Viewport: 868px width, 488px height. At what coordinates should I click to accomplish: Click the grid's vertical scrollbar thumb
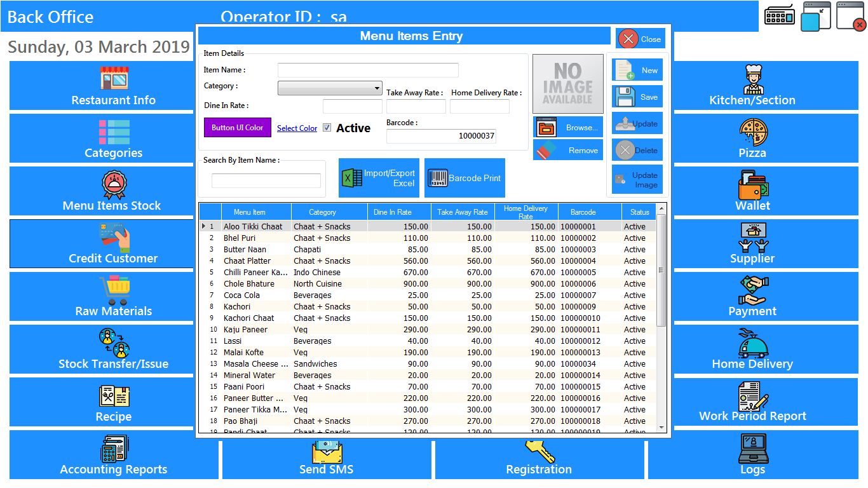(661, 270)
